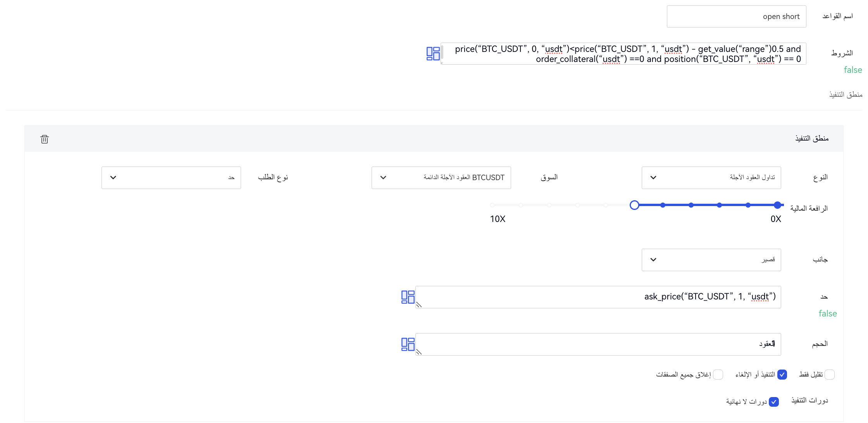This screenshot has width=868, height=423.
Task: Click the rule name field 'open short'
Action: [736, 17]
